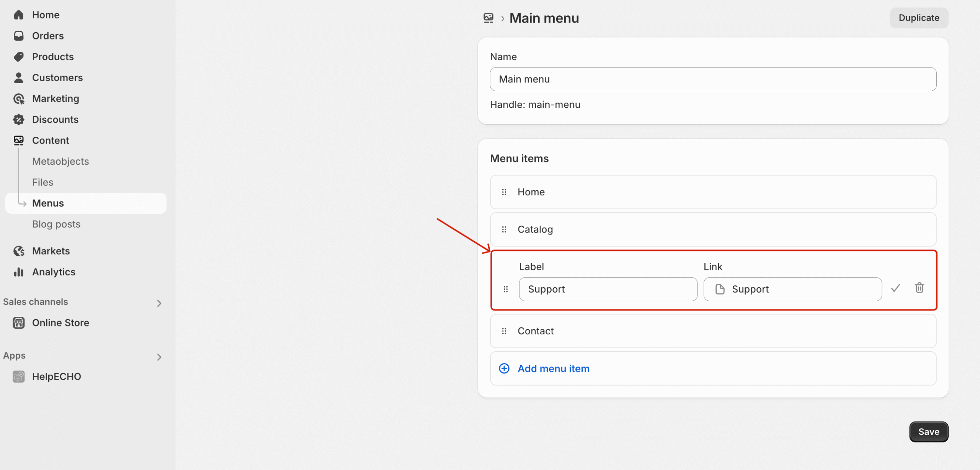Open the Online Store sales channel
The height and width of the screenshot is (470, 980).
pos(60,323)
